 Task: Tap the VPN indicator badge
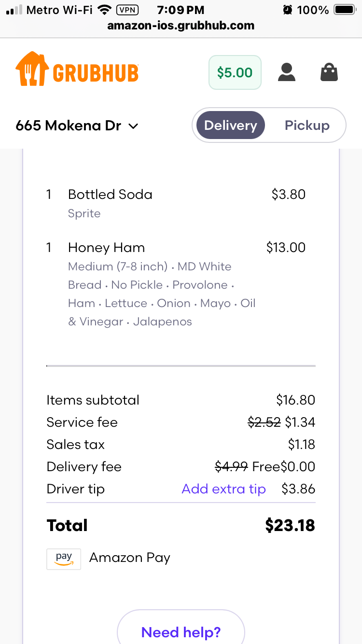[127, 10]
